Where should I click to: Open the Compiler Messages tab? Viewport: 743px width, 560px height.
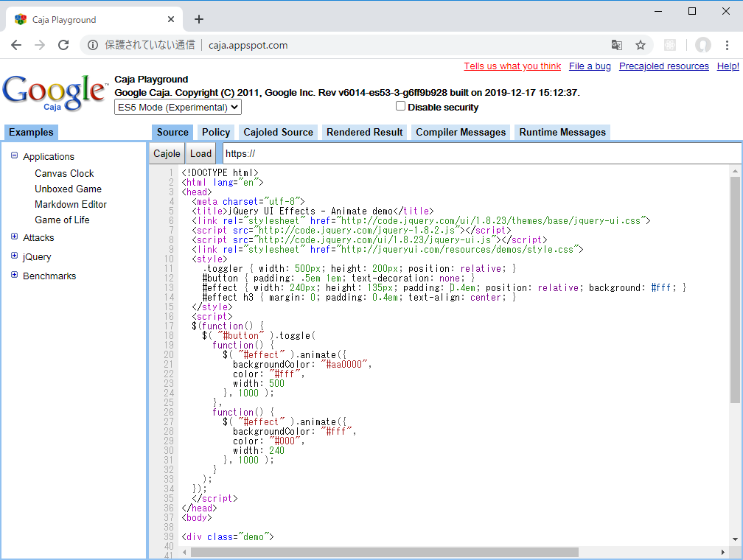(x=460, y=133)
